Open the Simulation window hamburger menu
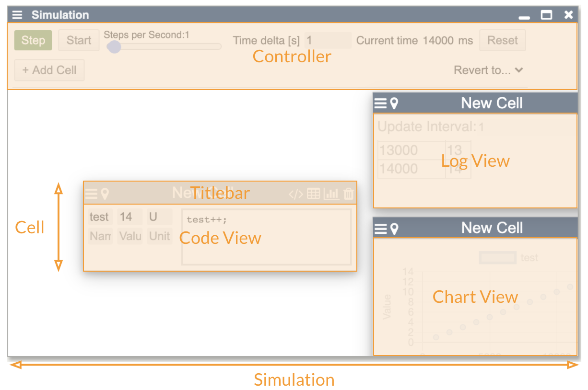Image resolution: width=588 pixels, height=390 pixels. tap(17, 15)
